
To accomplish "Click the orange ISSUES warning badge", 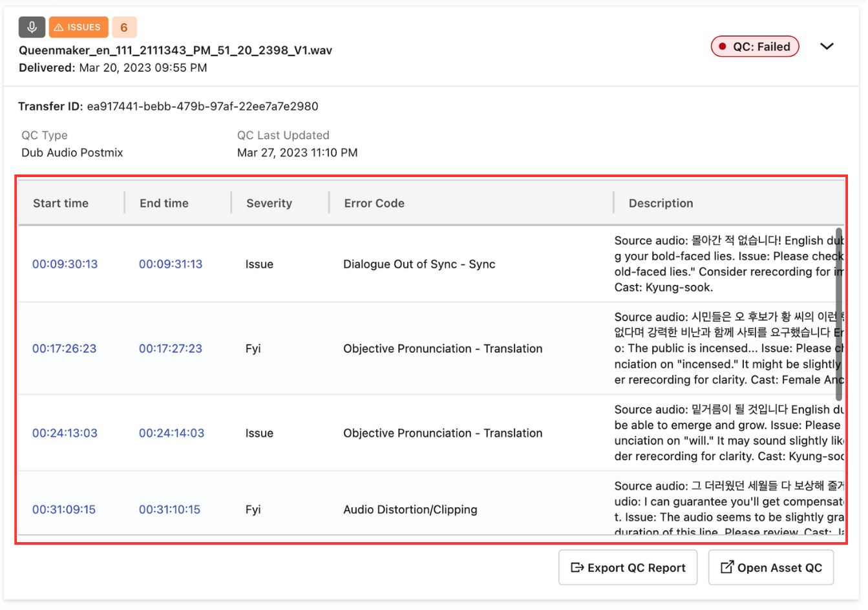I will click(78, 27).
